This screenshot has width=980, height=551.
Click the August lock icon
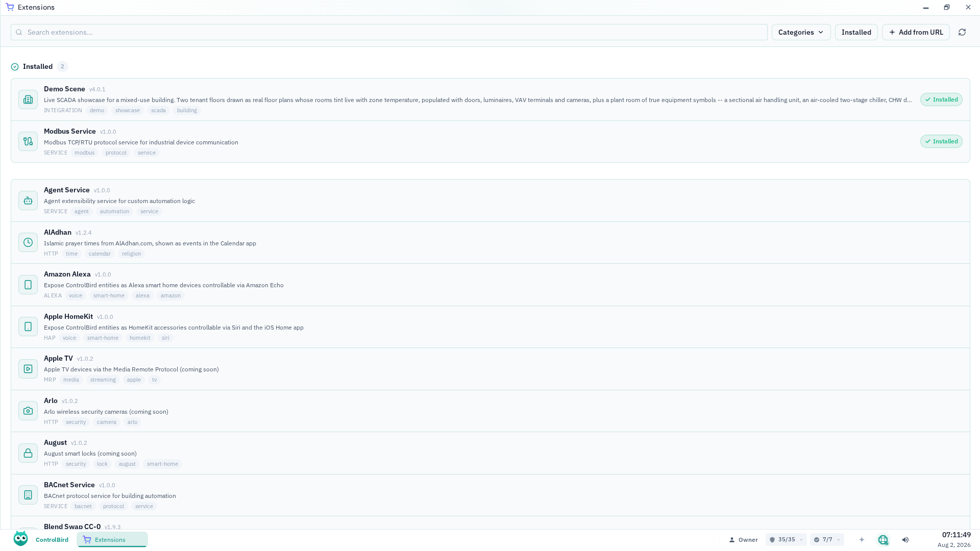tap(28, 453)
